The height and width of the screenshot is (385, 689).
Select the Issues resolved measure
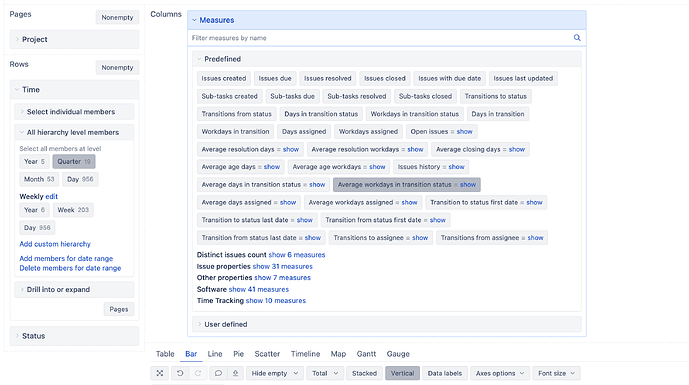pyautogui.click(x=328, y=78)
